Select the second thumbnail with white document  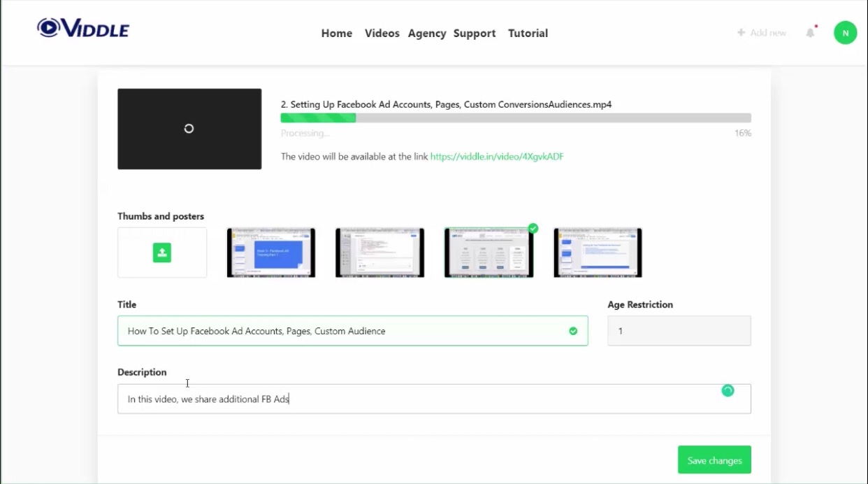379,252
